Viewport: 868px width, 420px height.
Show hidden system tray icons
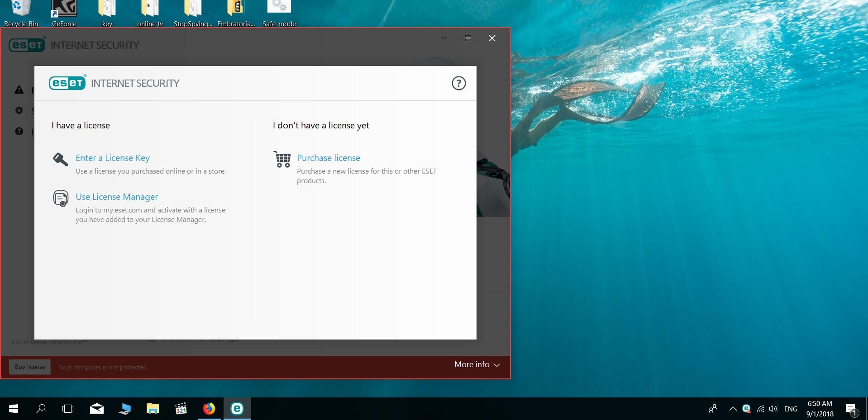733,409
